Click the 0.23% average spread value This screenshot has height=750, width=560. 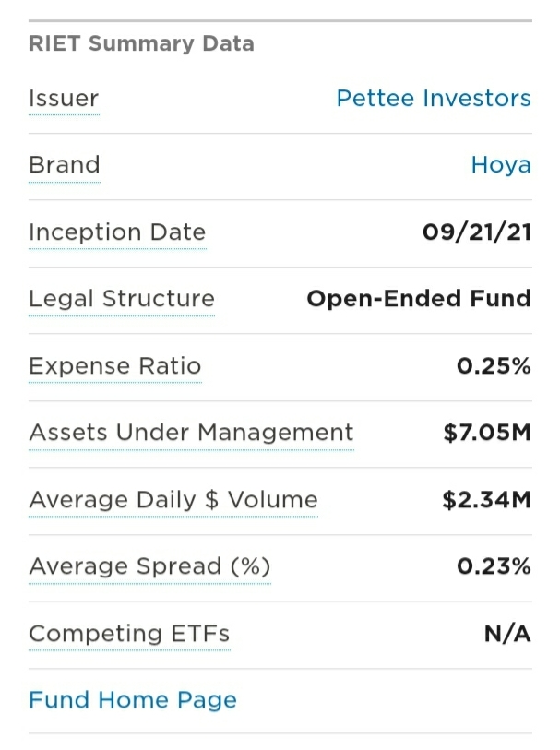pyautogui.click(x=494, y=566)
